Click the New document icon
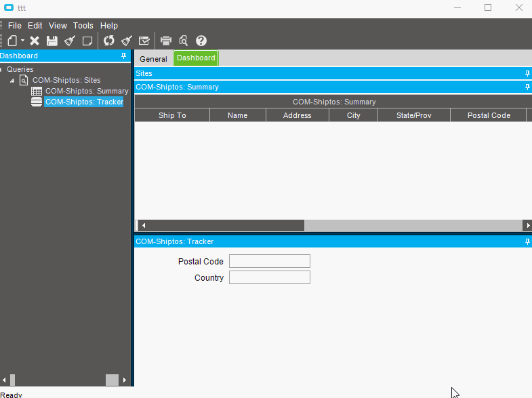This screenshot has height=398, width=532. [x=12, y=41]
